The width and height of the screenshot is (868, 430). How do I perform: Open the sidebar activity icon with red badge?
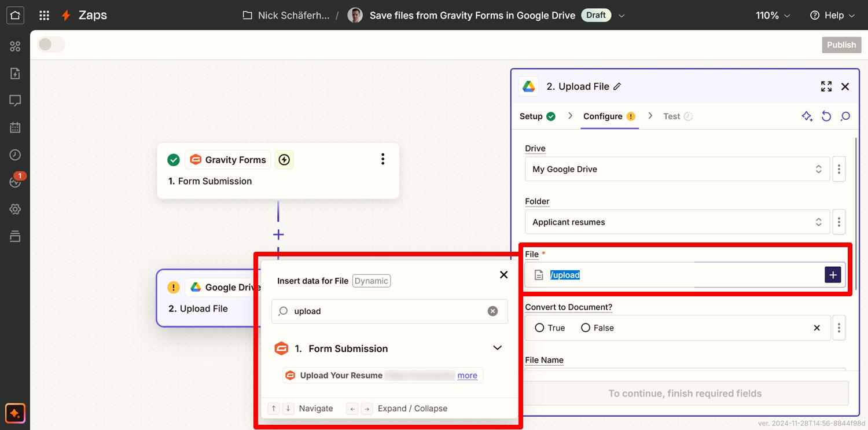tap(15, 181)
